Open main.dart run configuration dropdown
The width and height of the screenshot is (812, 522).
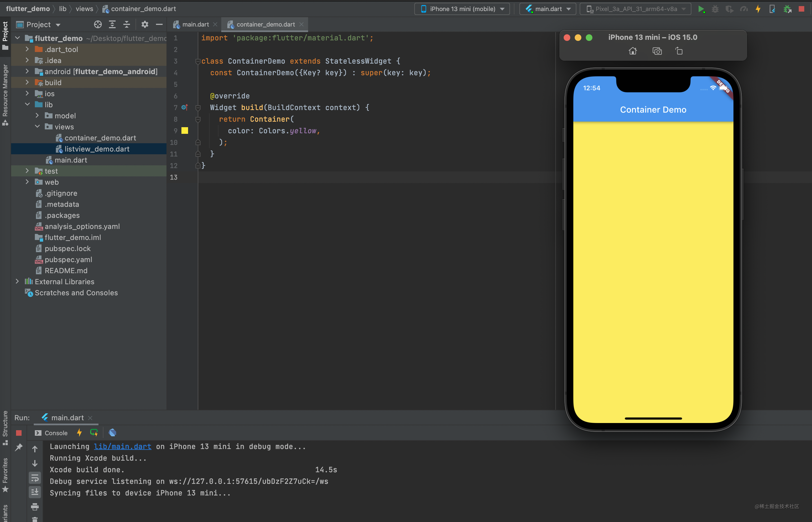pyautogui.click(x=548, y=9)
